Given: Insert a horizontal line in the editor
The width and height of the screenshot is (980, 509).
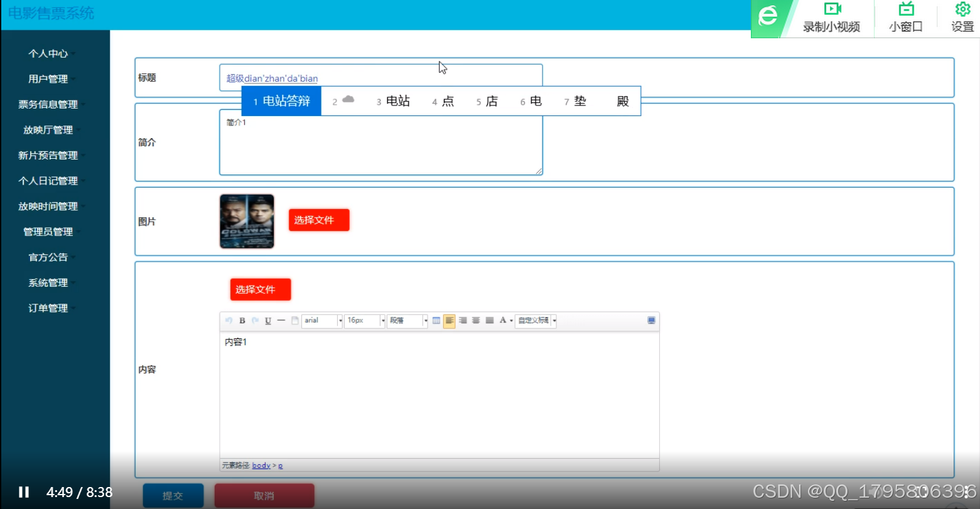Looking at the screenshot, I should coord(281,321).
